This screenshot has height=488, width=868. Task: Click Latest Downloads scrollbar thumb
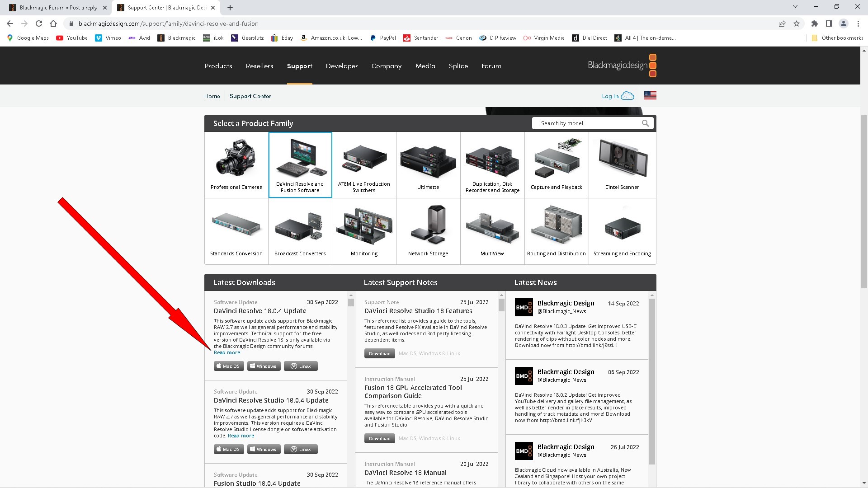tap(351, 303)
